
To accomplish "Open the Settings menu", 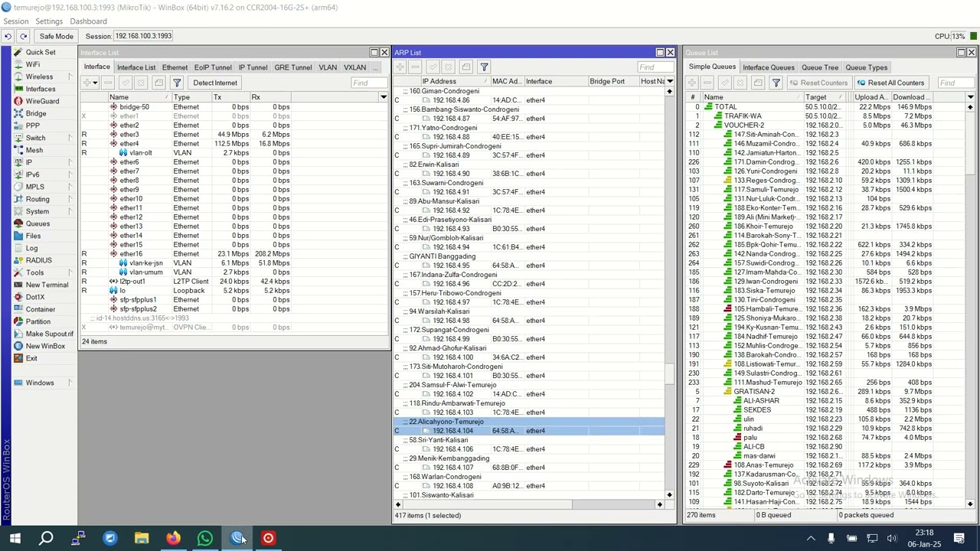I will pyautogui.click(x=49, y=21).
